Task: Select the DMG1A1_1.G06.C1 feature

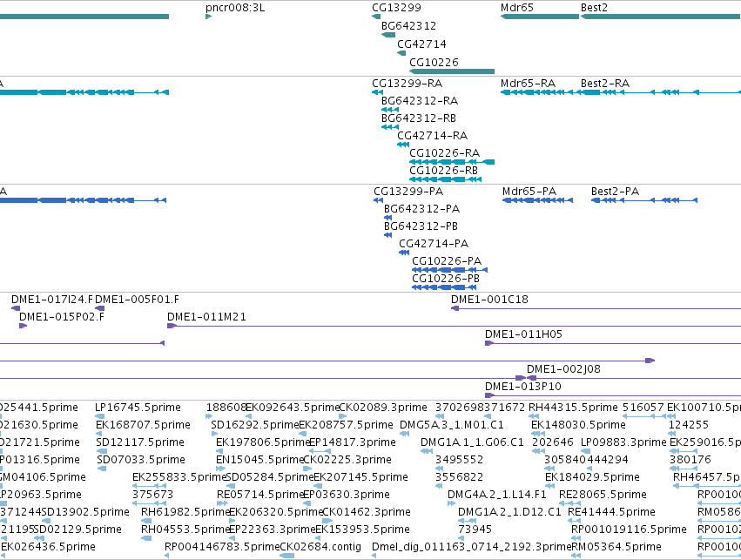Action: (427, 451)
